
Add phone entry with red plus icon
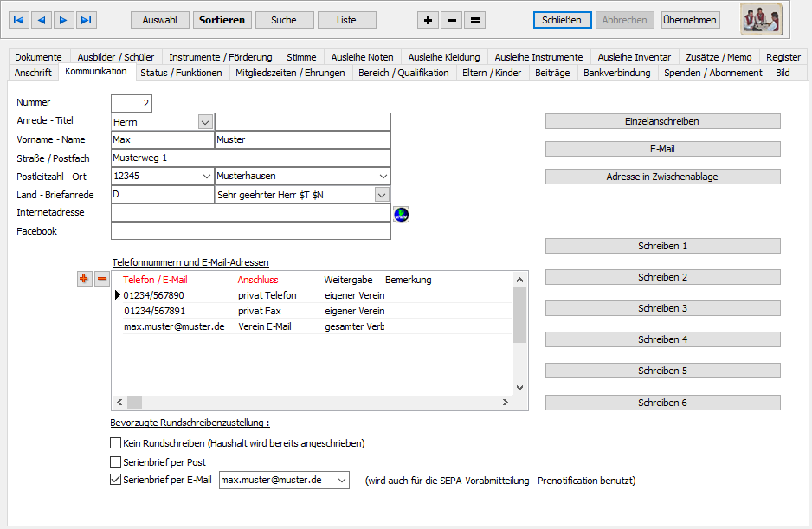coord(84,279)
